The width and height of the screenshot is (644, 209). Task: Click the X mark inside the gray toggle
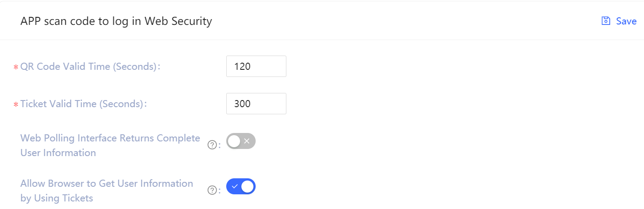coord(247,141)
